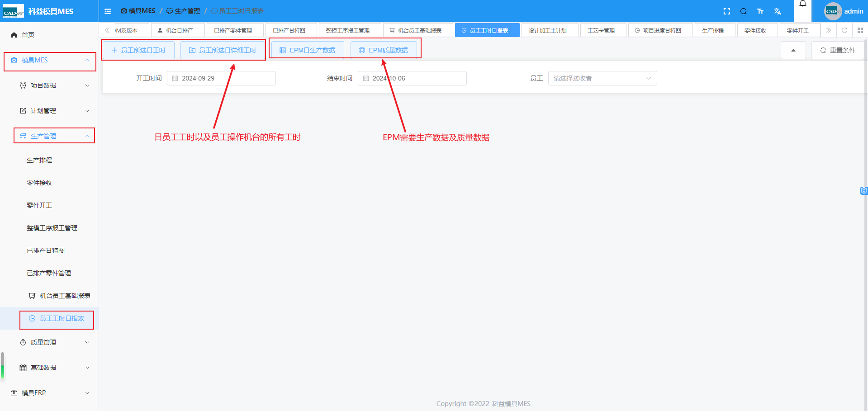Switch to 已排产零件管理 tab

pos(234,30)
